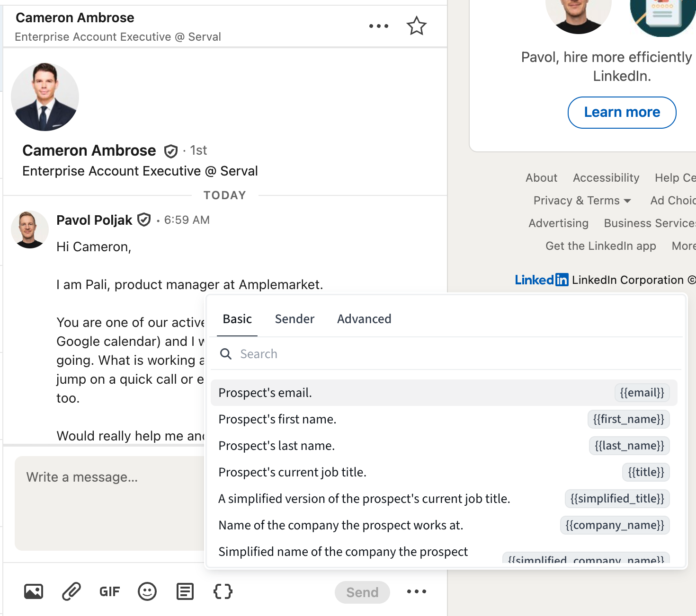
Task: Click the Hi Cameron greeting text
Action: coord(94,247)
